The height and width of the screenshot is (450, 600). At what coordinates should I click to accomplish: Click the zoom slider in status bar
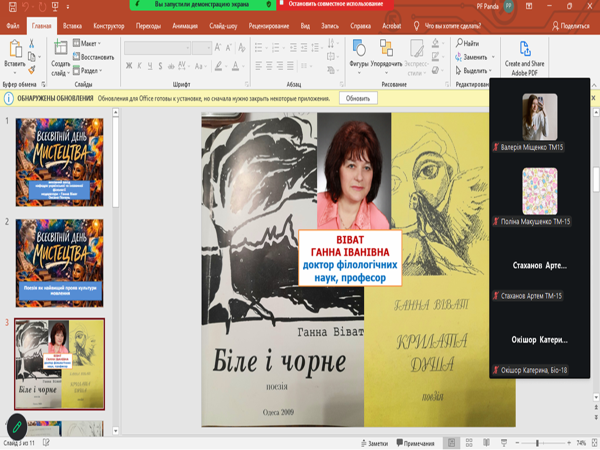coord(543,443)
